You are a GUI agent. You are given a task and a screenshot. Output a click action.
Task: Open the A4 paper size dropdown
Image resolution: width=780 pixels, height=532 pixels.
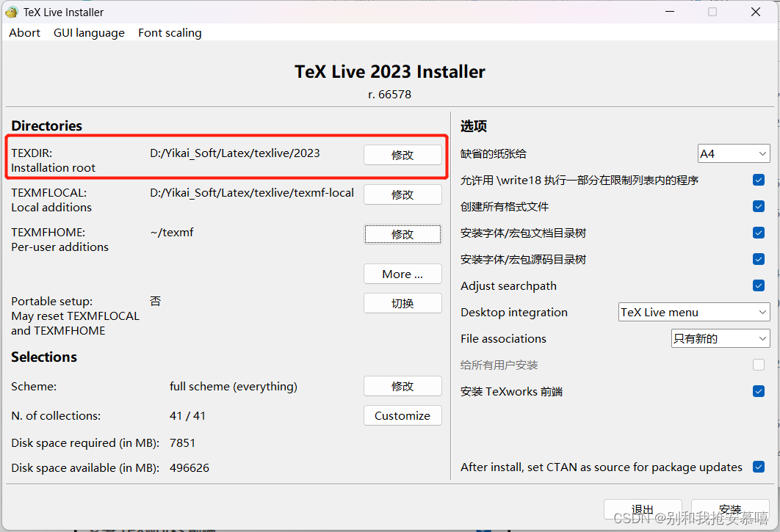[734, 153]
